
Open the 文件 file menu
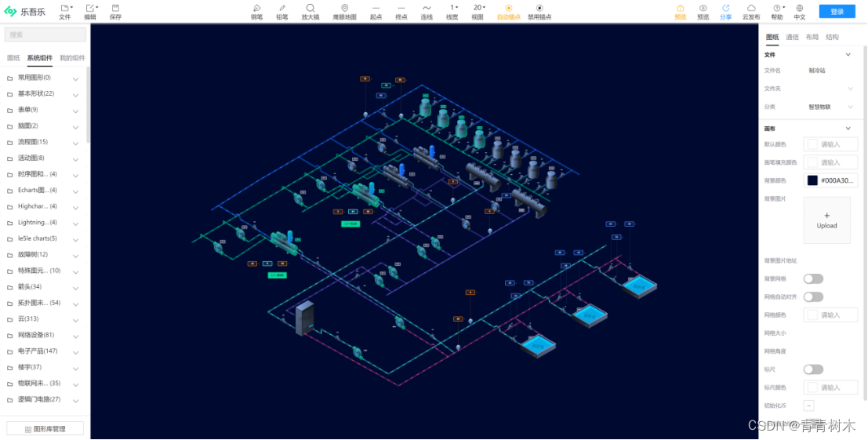(x=65, y=12)
